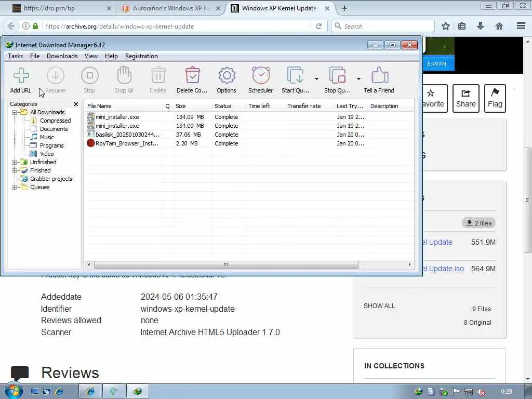This screenshot has width=532, height=399.
Task: Expand the Queues tree node
Action: pyautogui.click(x=14, y=187)
